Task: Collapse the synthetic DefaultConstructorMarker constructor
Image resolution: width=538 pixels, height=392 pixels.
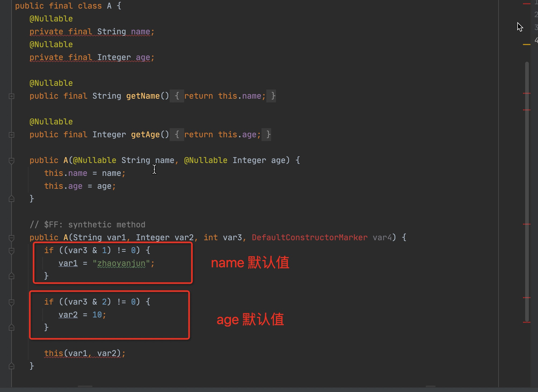Action: click(12, 238)
